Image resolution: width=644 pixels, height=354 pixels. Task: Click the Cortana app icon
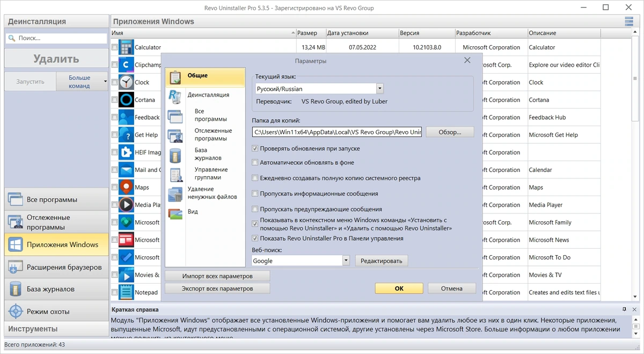[126, 100]
